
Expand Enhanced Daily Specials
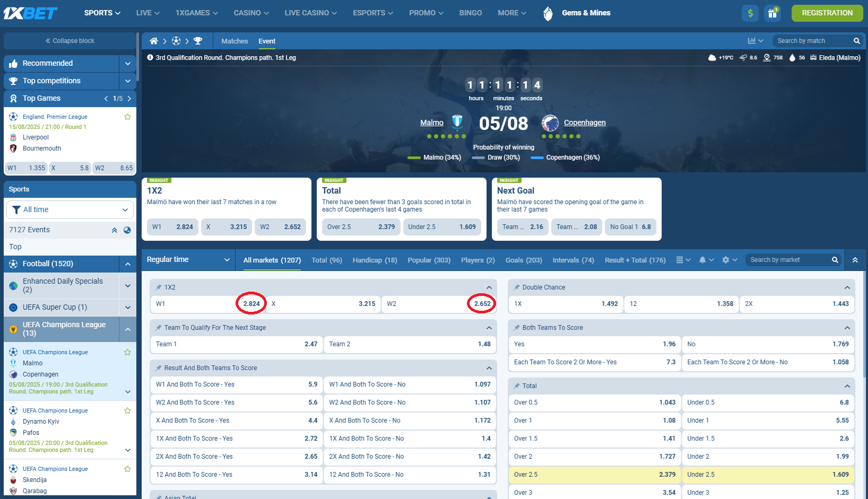(127, 286)
